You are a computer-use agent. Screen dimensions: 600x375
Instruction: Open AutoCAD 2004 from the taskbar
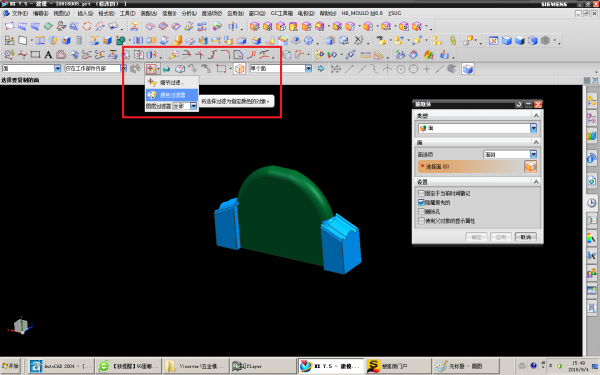(60, 366)
